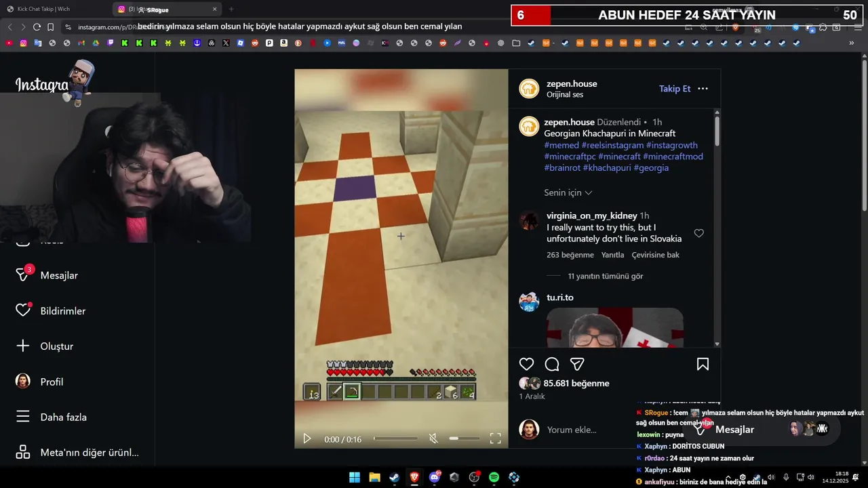Click the Oluştur plus icon
This screenshot has width=868, height=488.
pyautogui.click(x=23, y=346)
